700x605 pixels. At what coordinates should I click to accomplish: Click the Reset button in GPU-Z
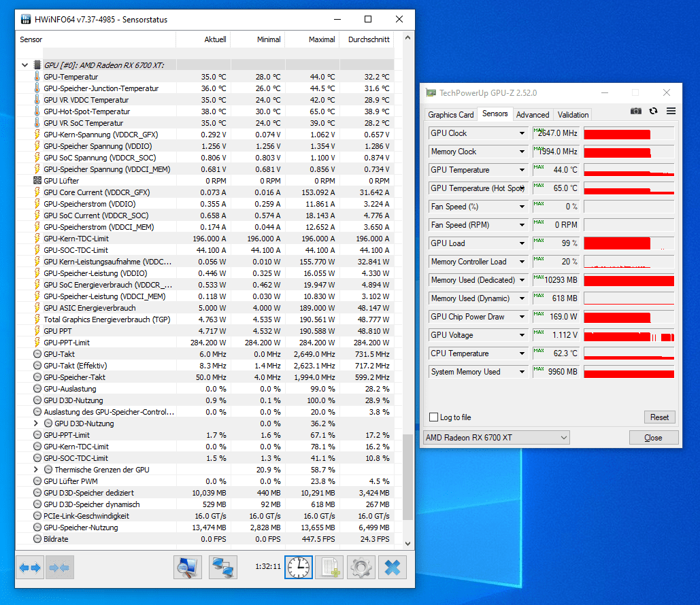(659, 417)
